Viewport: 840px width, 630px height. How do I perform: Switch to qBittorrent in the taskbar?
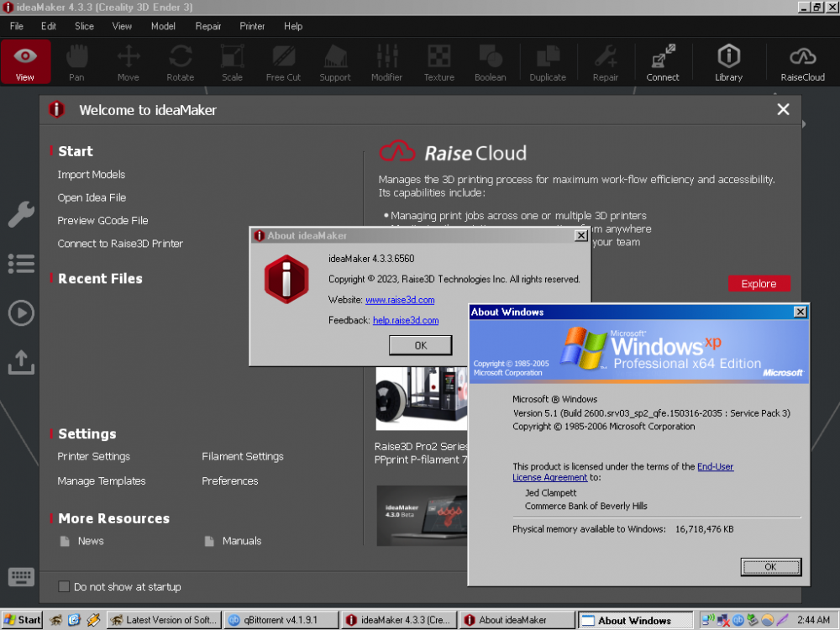pos(281,619)
